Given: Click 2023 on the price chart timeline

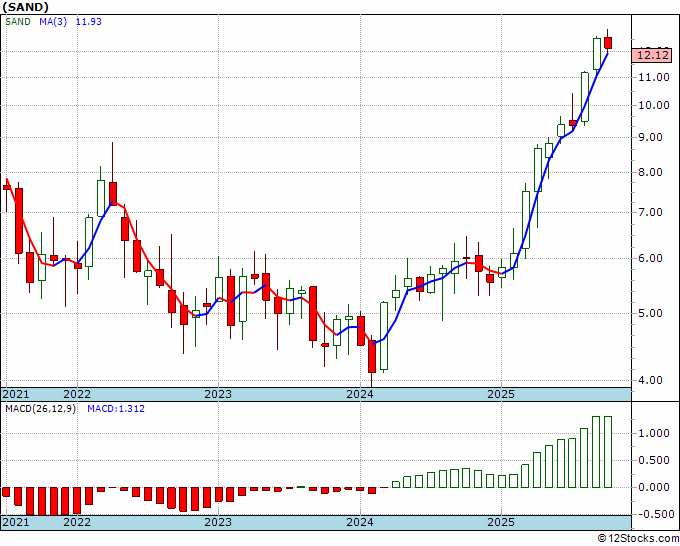Looking at the screenshot, I should tap(218, 394).
